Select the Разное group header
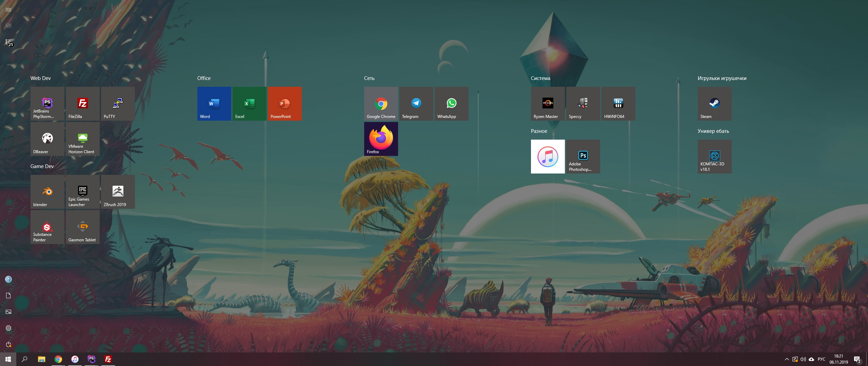Viewport: 868px width, 366px height. click(539, 131)
